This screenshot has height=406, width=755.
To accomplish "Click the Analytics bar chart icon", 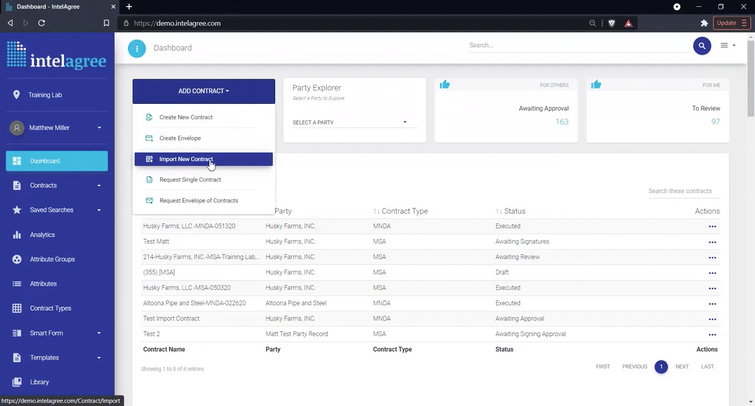I will click(x=17, y=235).
